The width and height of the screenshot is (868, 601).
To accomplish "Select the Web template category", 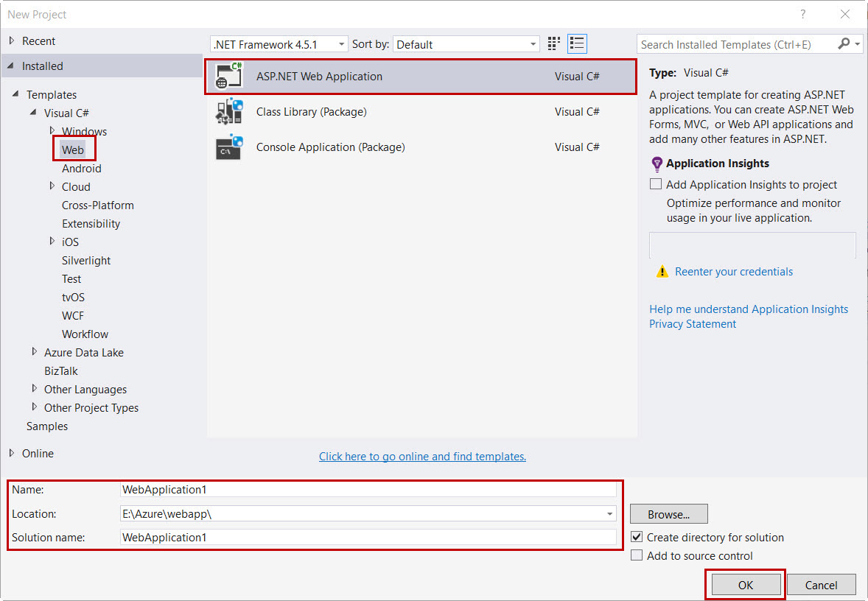I will 72,150.
